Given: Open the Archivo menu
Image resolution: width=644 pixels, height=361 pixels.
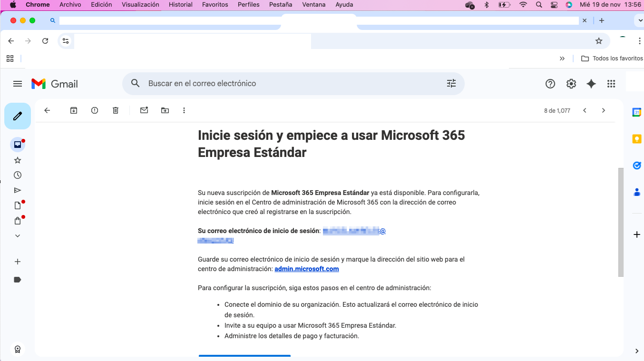Looking at the screenshot, I should (70, 4).
